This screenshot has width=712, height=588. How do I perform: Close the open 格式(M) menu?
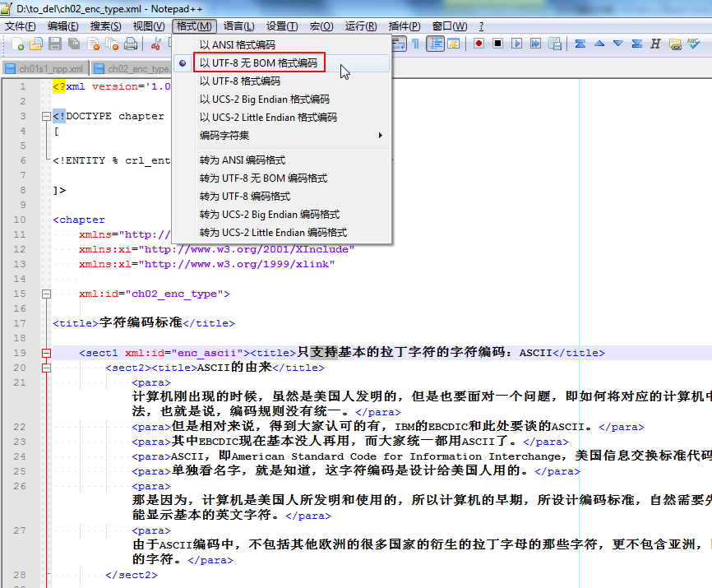194,26
